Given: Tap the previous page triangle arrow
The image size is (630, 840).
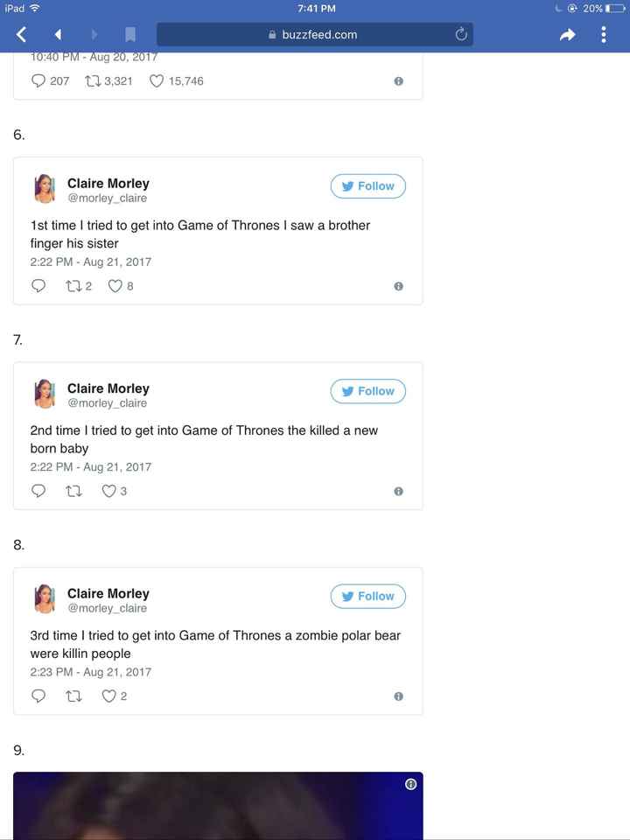Looking at the screenshot, I should [58, 35].
